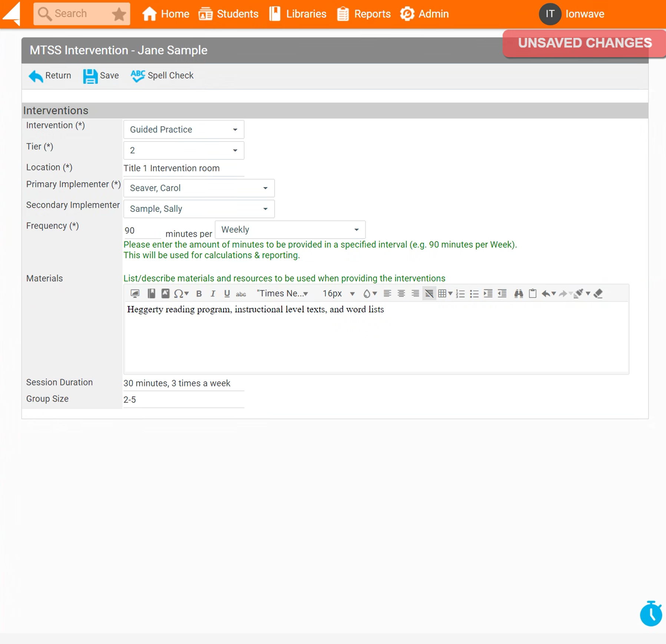Open the Ionwave user account link
This screenshot has height=644, width=666.
pos(584,14)
